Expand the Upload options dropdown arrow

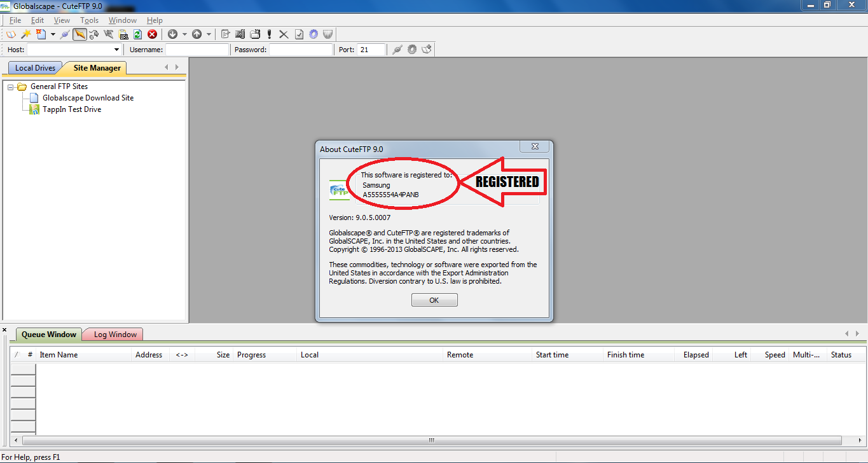(x=209, y=34)
